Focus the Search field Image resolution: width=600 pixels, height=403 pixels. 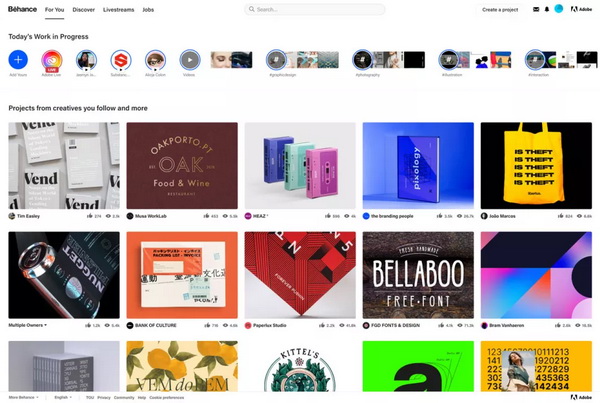click(x=315, y=9)
